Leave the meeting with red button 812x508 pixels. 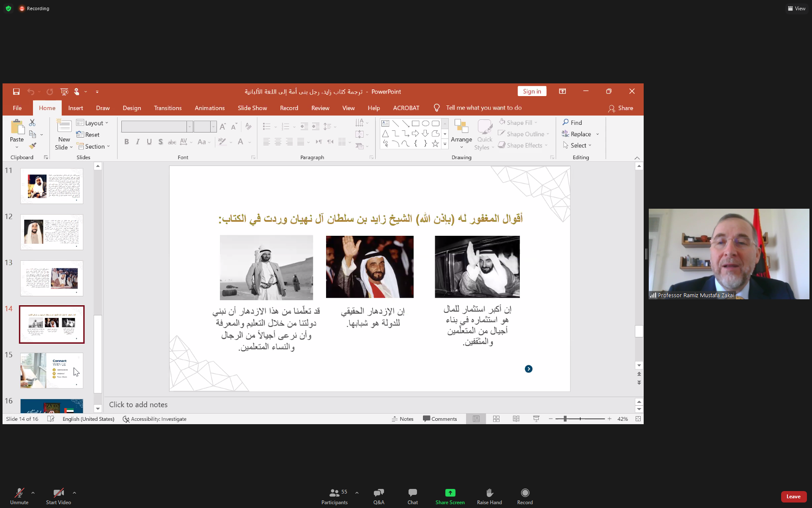793,497
